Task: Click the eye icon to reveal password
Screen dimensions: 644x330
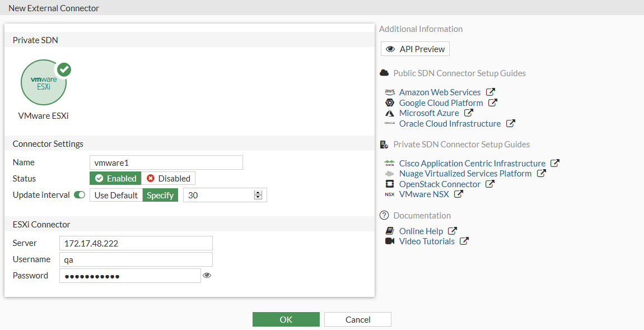Action: (207, 276)
